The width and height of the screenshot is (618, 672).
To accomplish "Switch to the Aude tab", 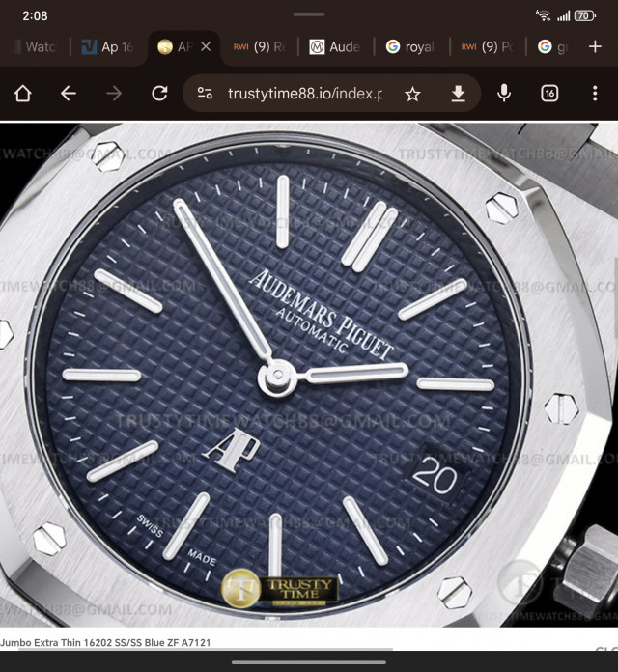I will pos(336,46).
